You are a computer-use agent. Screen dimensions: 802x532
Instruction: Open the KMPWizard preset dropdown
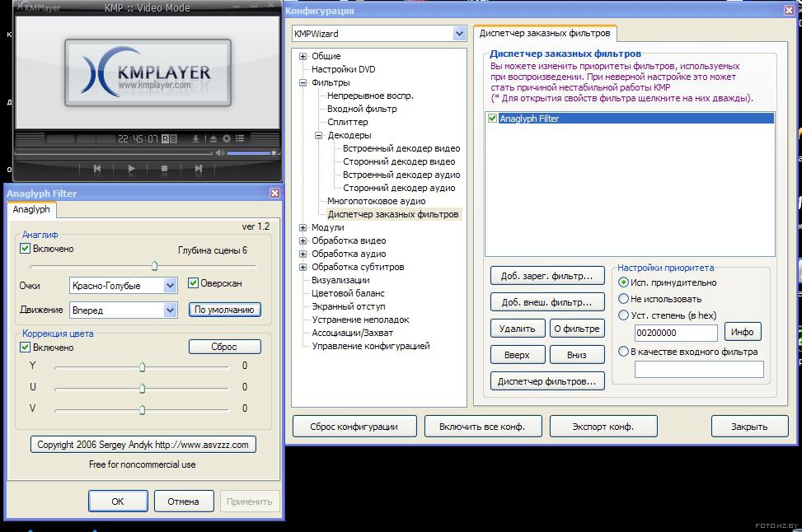click(459, 34)
